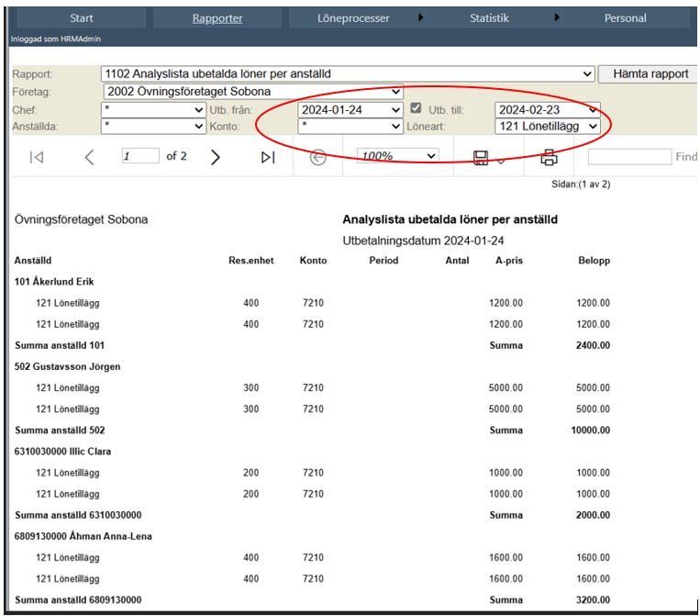Toggle the Utb. till checkbox
The image size is (700, 616).
[416, 108]
